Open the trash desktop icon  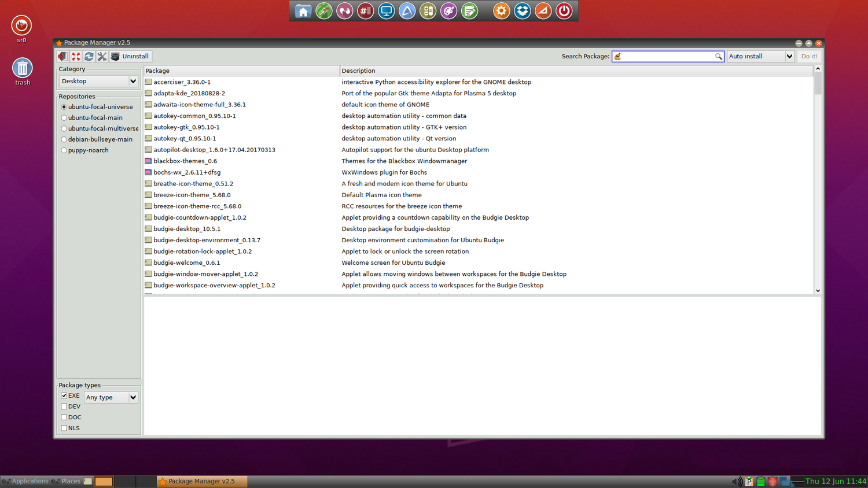tap(22, 72)
